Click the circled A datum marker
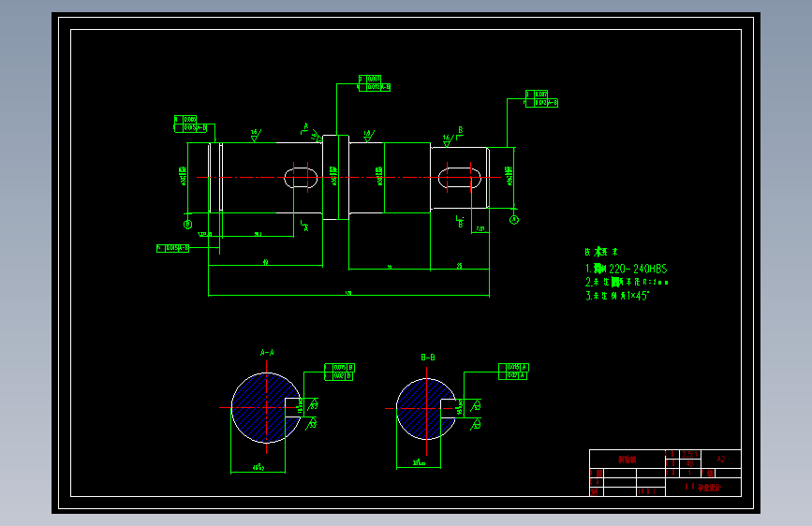Screen dimensions: 812x526 [514, 220]
